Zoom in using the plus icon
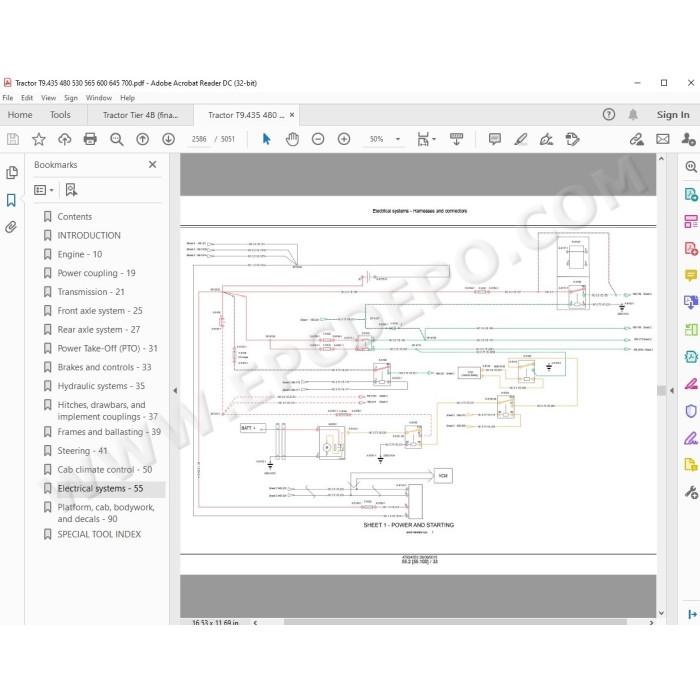Screen dimensions: 700x700 344,139
